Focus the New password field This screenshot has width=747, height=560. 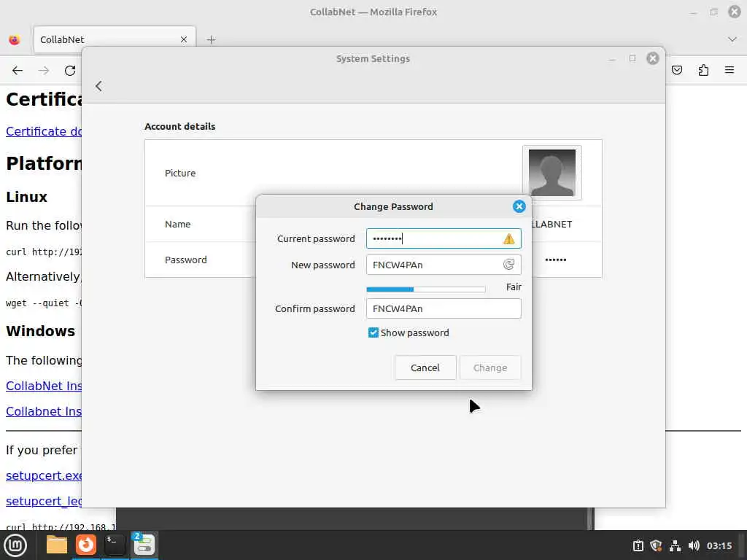point(444,265)
